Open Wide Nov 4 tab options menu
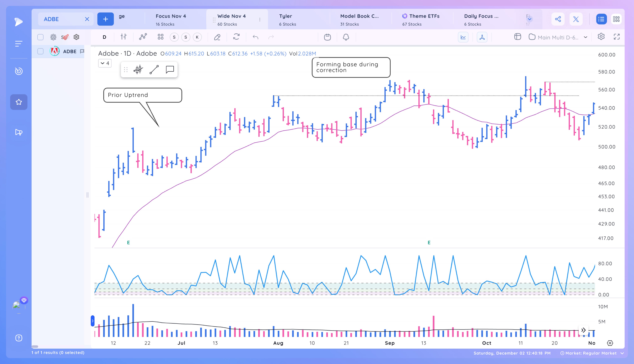 (260, 19)
